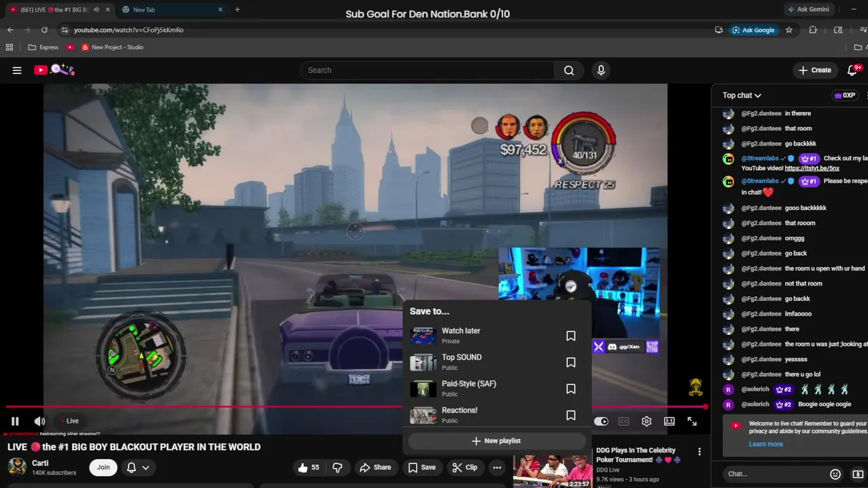This screenshot has height=488, width=868.
Task: Toggle Watch later bookmark
Action: [x=571, y=336]
